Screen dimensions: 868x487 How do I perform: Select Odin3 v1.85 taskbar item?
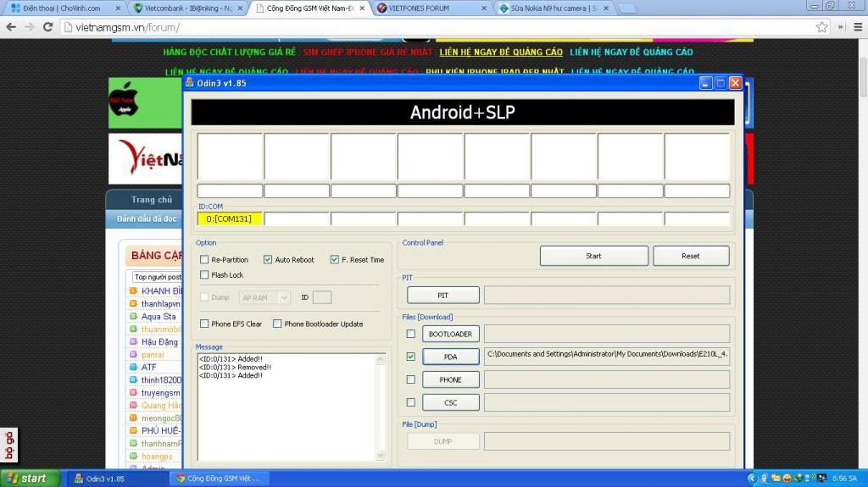[x=118, y=479]
